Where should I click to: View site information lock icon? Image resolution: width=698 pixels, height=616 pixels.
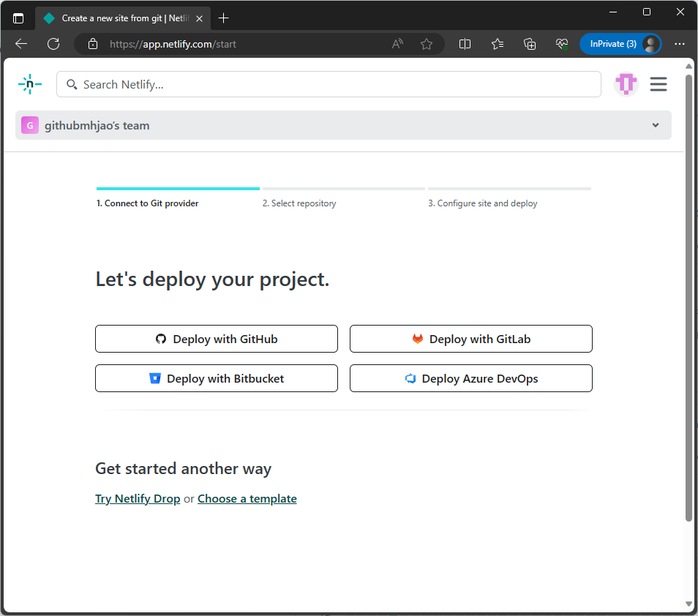click(x=93, y=44)
